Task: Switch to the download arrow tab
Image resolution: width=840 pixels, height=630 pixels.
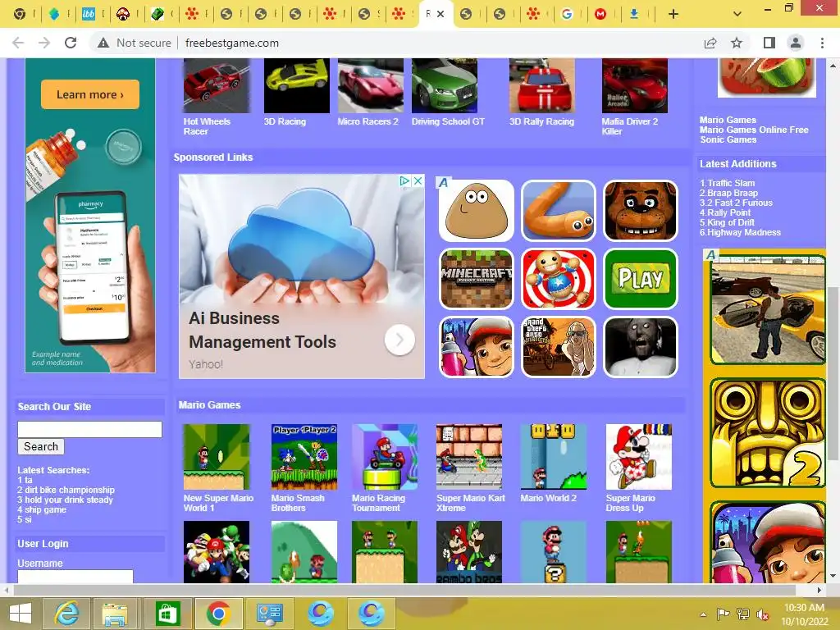Action: pyautogui.click(x=634, y=15)
